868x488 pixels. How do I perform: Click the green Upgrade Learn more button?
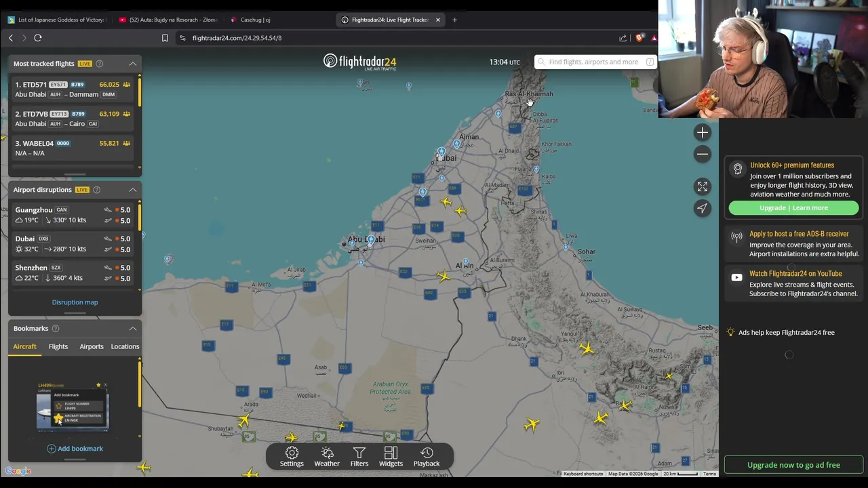click(x=793, y=208)
